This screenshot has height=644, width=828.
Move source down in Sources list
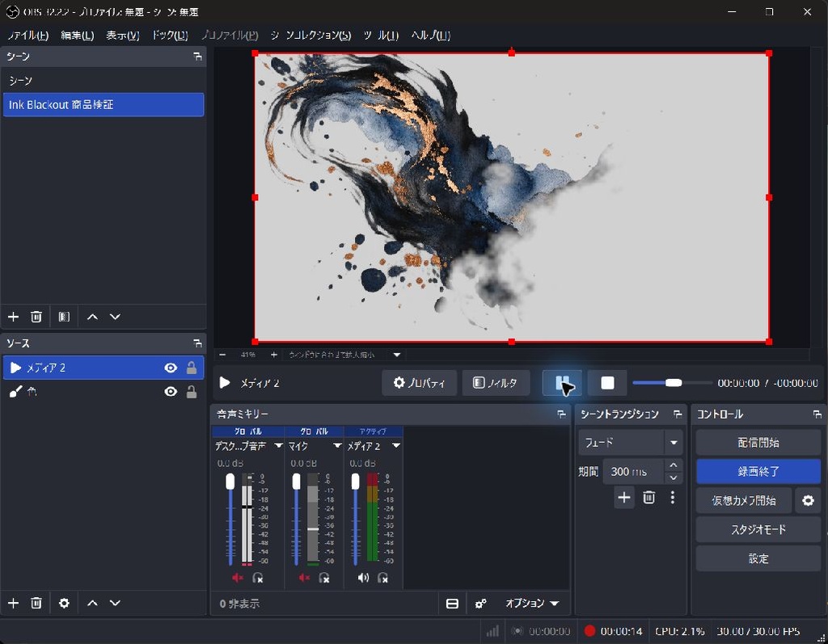coord(115,603)
